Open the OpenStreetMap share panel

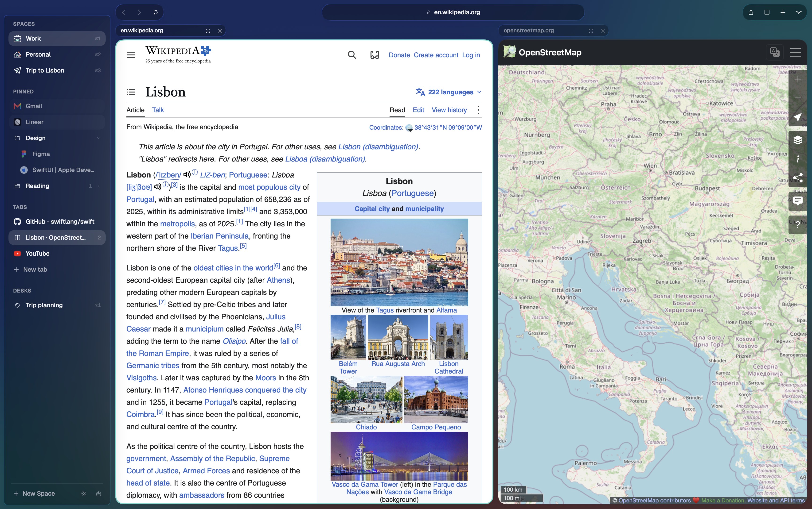tap(797, 178)
